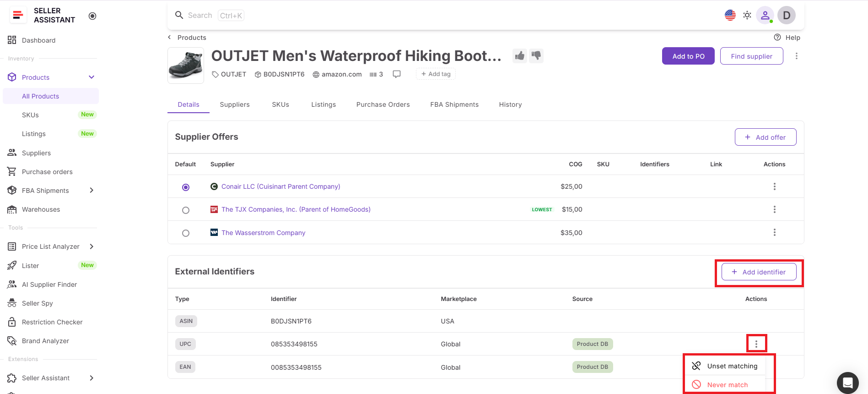This screenshot has width=868, height=394.
Task: Open product notes comment icon
Action: point(397,74)
